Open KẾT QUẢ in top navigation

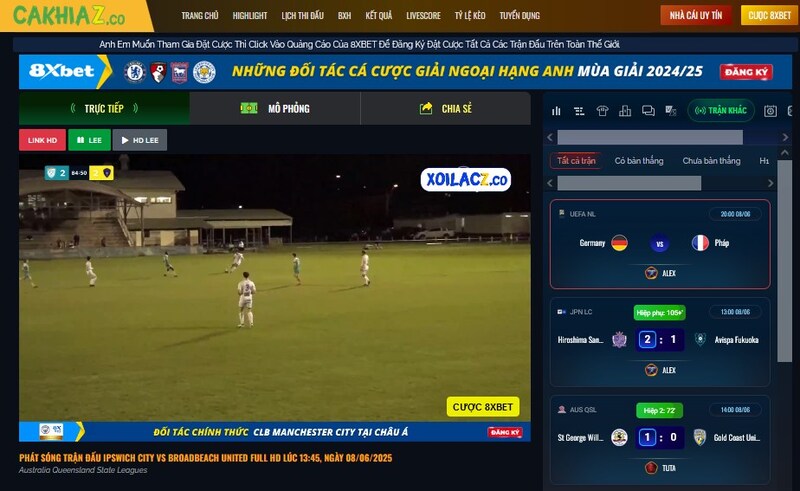pyautogui.click(x=379, y=16)
